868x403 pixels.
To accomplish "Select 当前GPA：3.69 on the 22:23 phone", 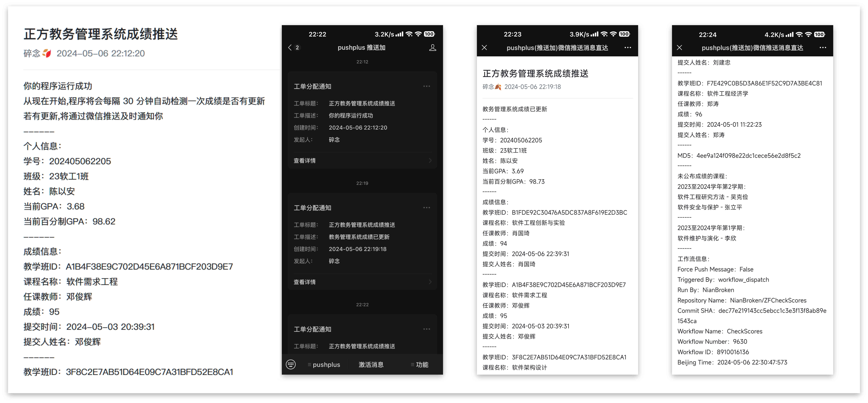I will pyautogui.click(x=503, y=171).
